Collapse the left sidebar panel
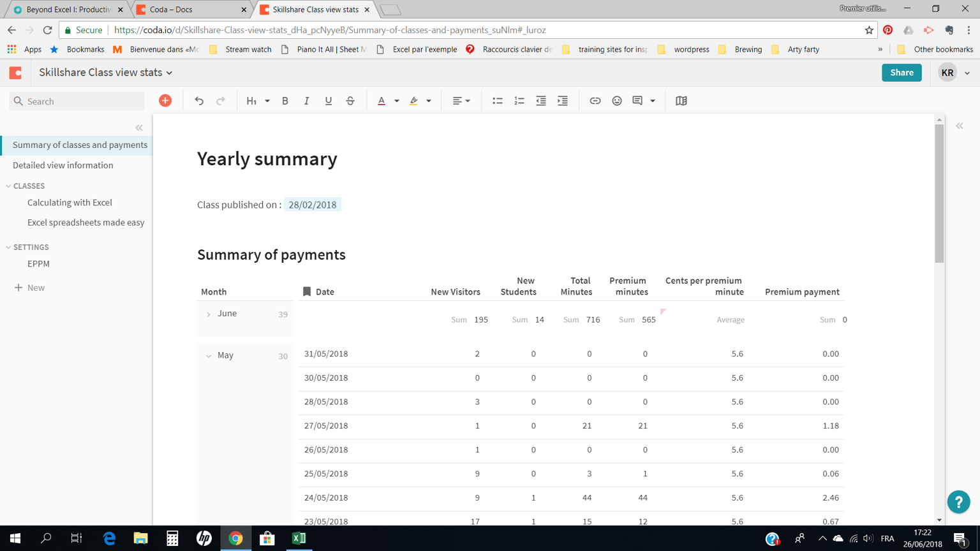980x551 pixels. [139, 128]
